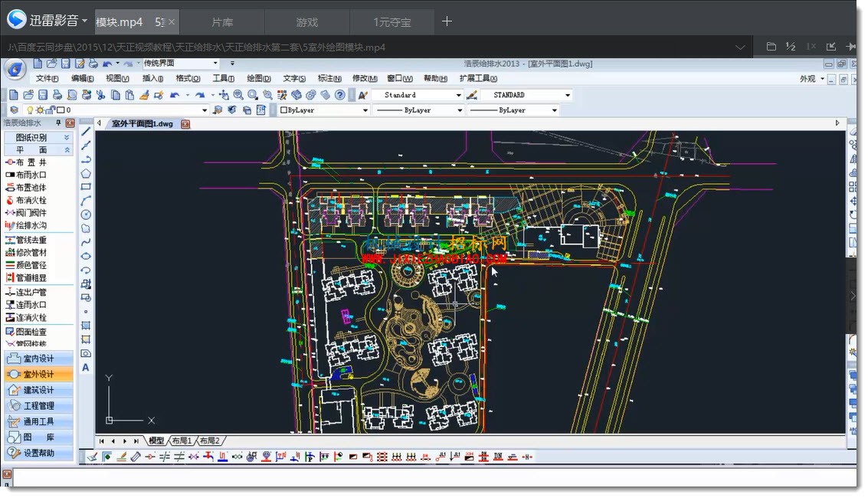Open the 迅雷影音 main menu arrow
Viewport: 868px width, 498px height.
tap(85, 21)
